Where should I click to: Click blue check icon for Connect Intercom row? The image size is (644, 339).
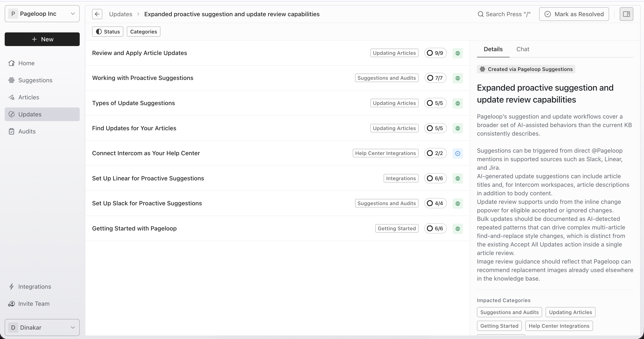(x=458, y=153)
